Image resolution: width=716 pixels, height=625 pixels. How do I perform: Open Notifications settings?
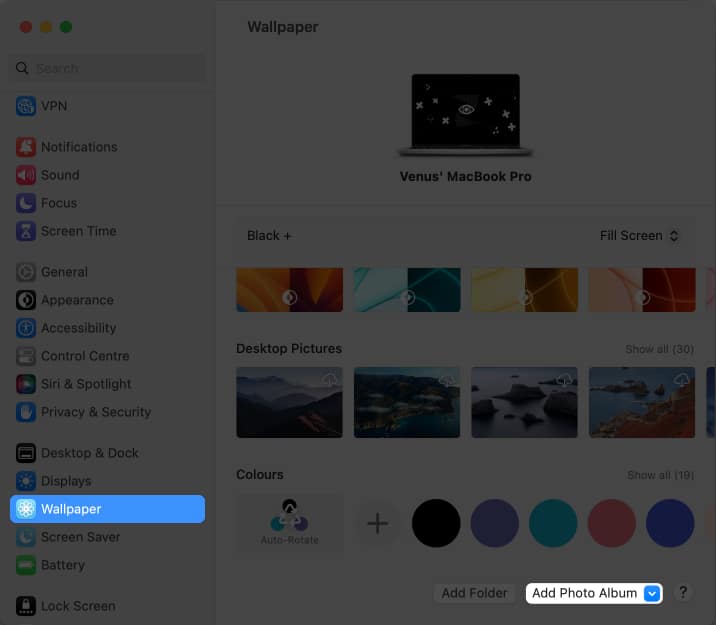(79, 147)
